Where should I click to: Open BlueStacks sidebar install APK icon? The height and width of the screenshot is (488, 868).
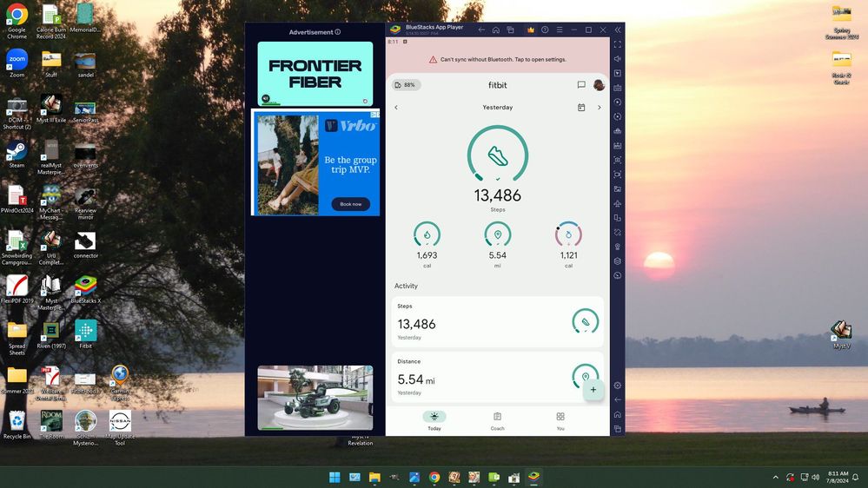[618, 146]
